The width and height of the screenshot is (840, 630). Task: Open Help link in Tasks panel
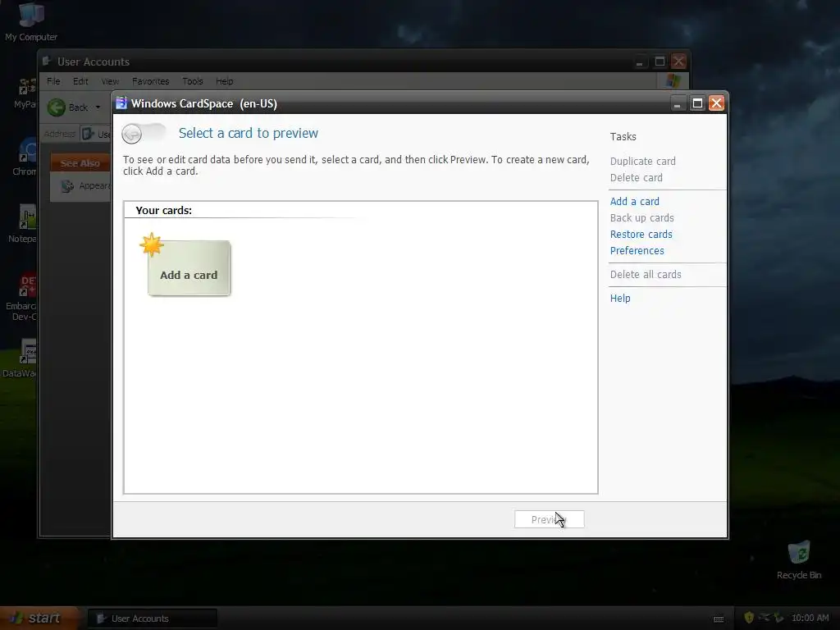[620, 299]
